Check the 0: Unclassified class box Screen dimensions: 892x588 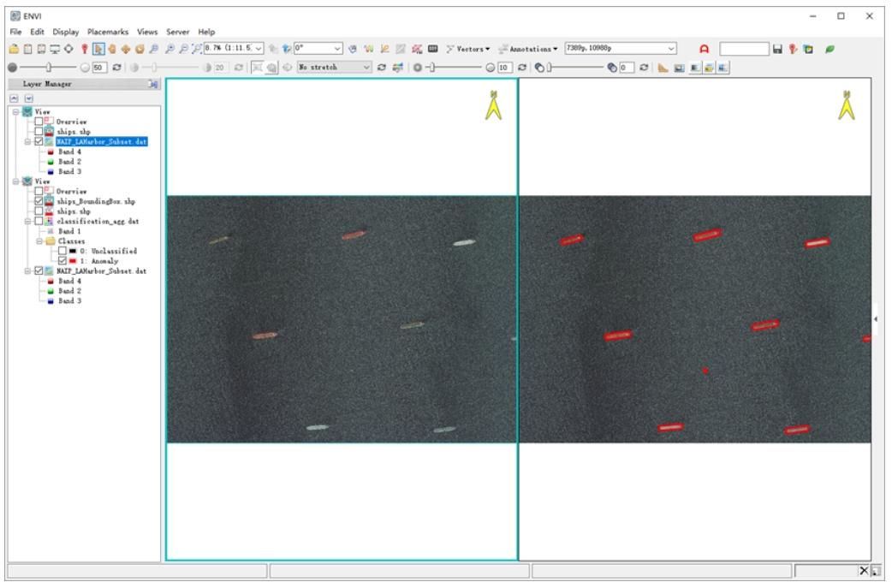(x=62, y=251)
